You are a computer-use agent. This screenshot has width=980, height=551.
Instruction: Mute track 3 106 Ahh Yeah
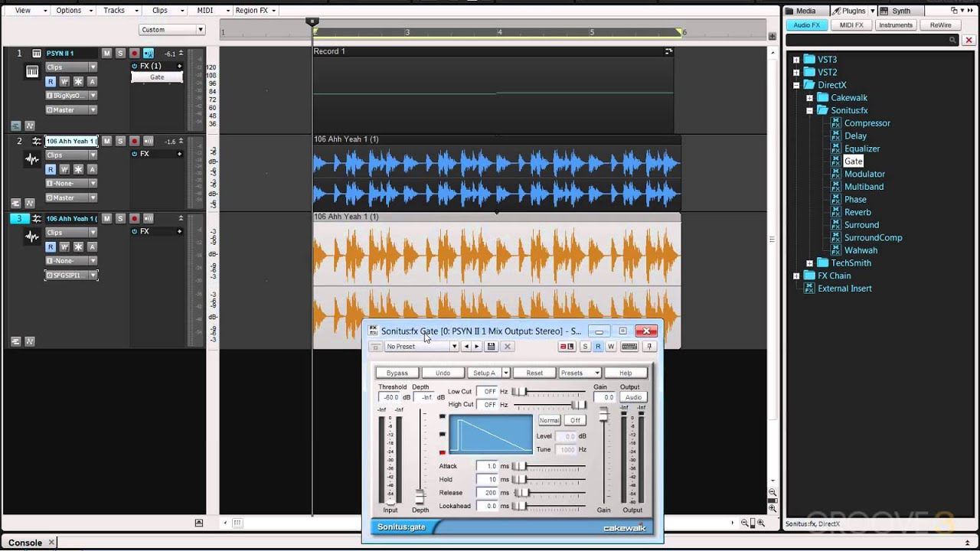(x=107, y=219)
